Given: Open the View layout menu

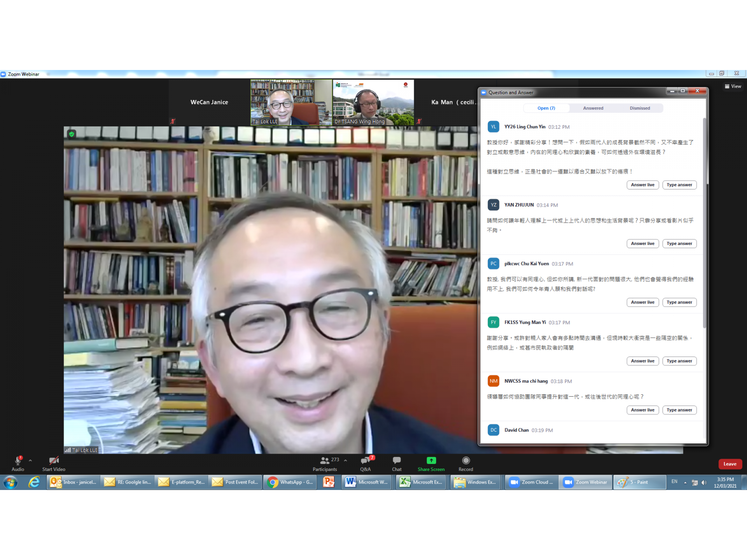Looking at the screenshot, I should (733, 86).
